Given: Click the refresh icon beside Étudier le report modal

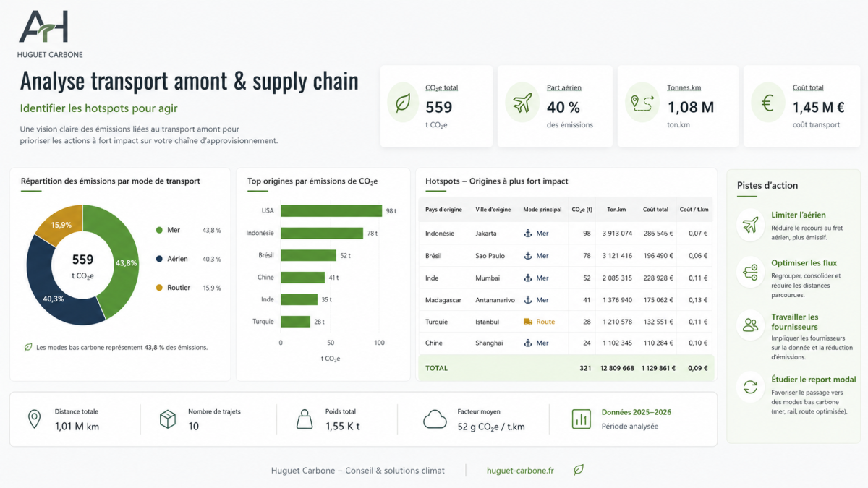Looking at the screenshot, I should point(751,388).
